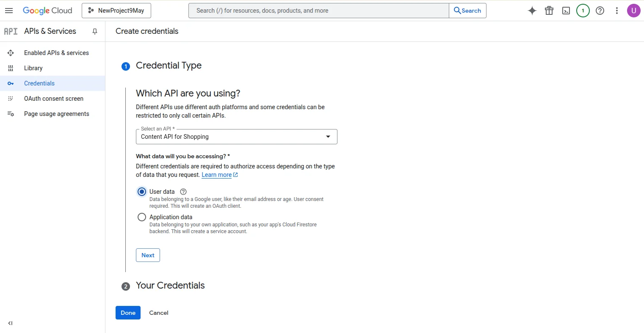
Task: Click the free trial gift icon
Action: [549, 11]
